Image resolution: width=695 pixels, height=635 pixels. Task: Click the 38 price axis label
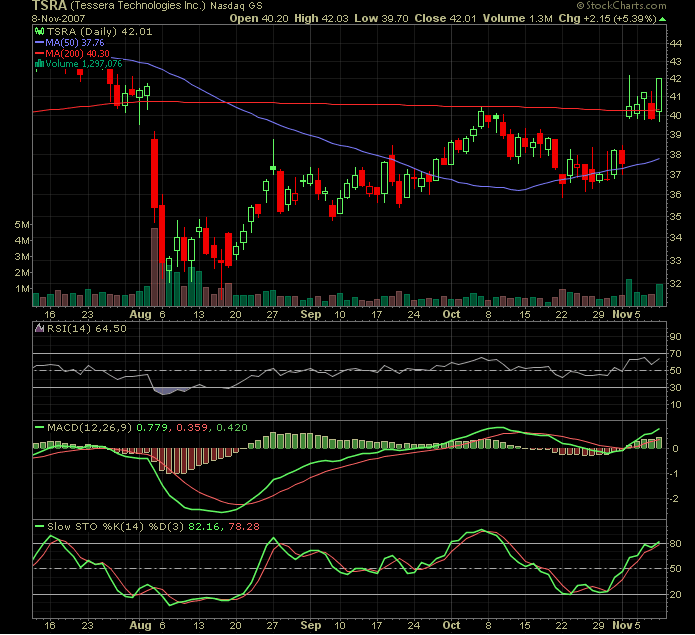[x=675, y=155]
